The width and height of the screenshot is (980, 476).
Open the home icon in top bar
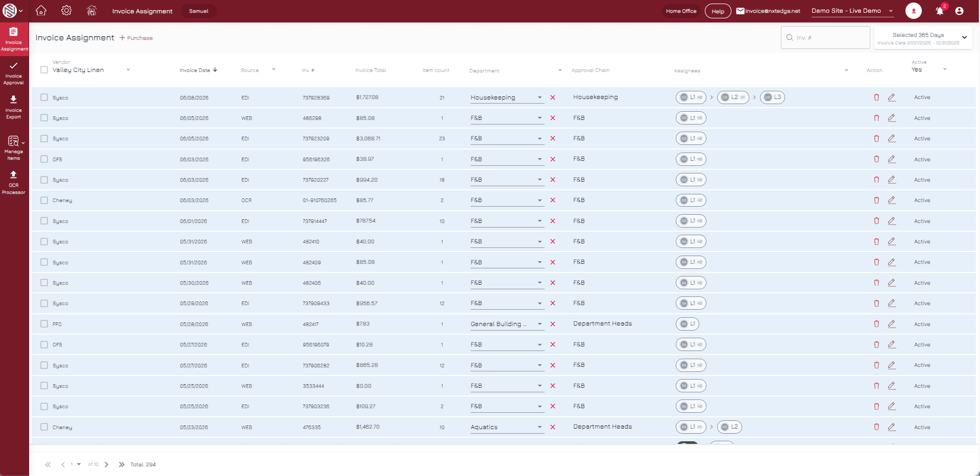[41, 10]
